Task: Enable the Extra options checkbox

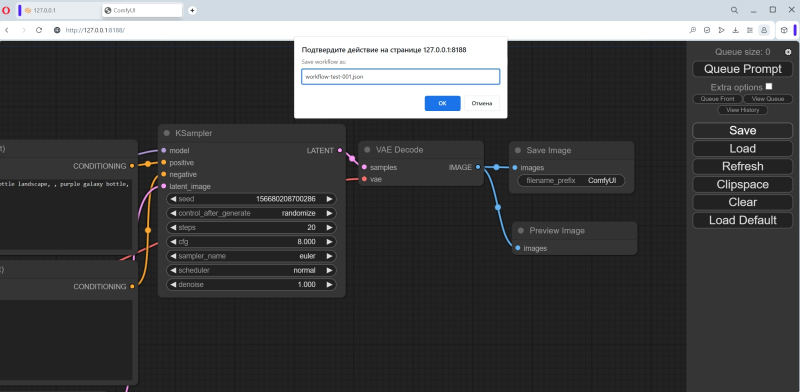Action: click(x=769, y=86)
